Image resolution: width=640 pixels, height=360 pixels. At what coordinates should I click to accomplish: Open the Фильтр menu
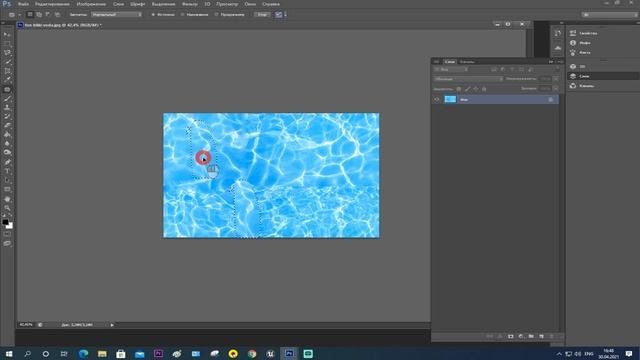(x=189, y=4)
